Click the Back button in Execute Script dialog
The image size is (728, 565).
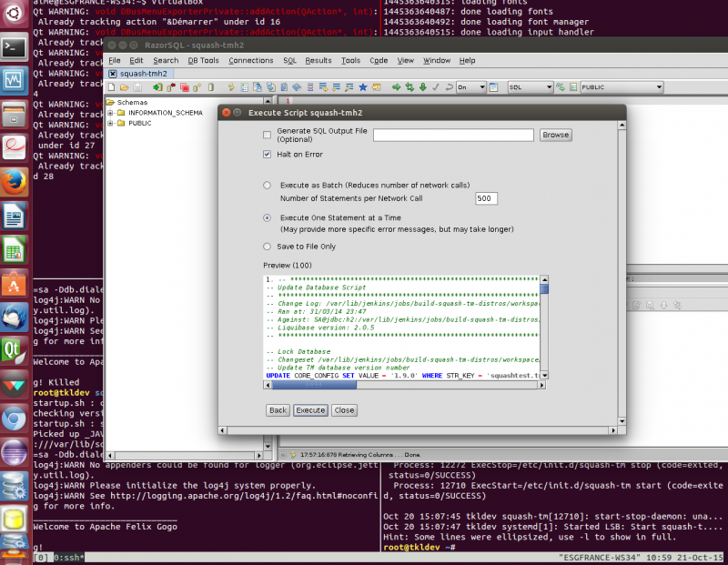(278, 410)
